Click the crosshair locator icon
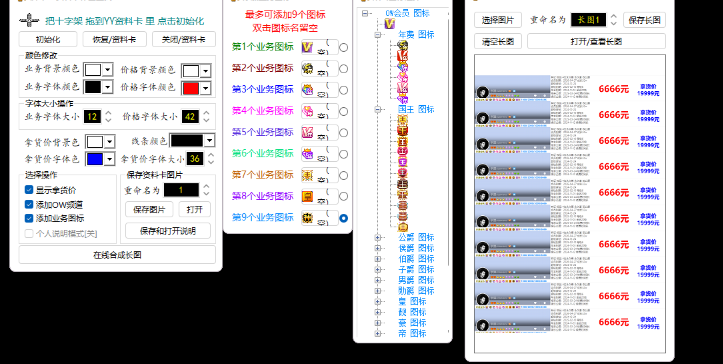The height and width of the screenshot is (364, 723). 29,20
